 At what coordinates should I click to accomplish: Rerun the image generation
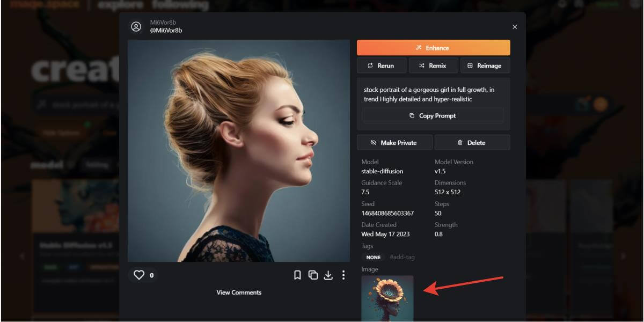coord(382,65)
